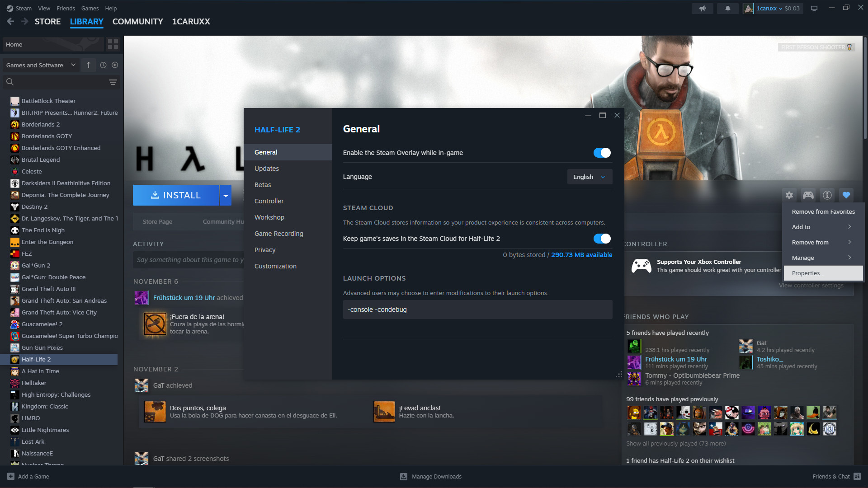The width and height of the screenshot is (868, 488).
Task: Open the Help menu
Action: pyautogui.click(x=111, y=8)
